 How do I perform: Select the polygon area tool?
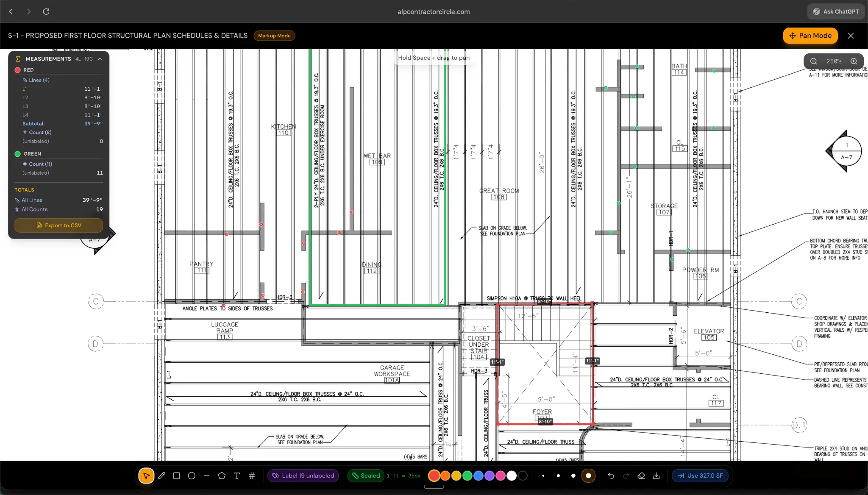click(x=222, y=476)
